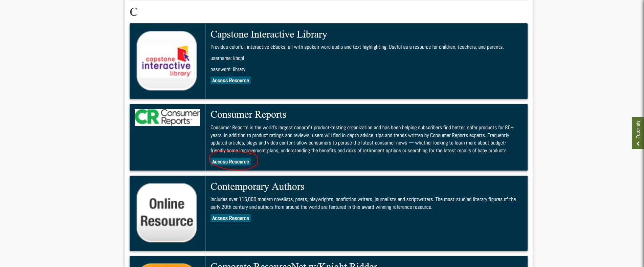Click the Consumer Reports CR logo
644x267 pixels.
pos(167,117)
